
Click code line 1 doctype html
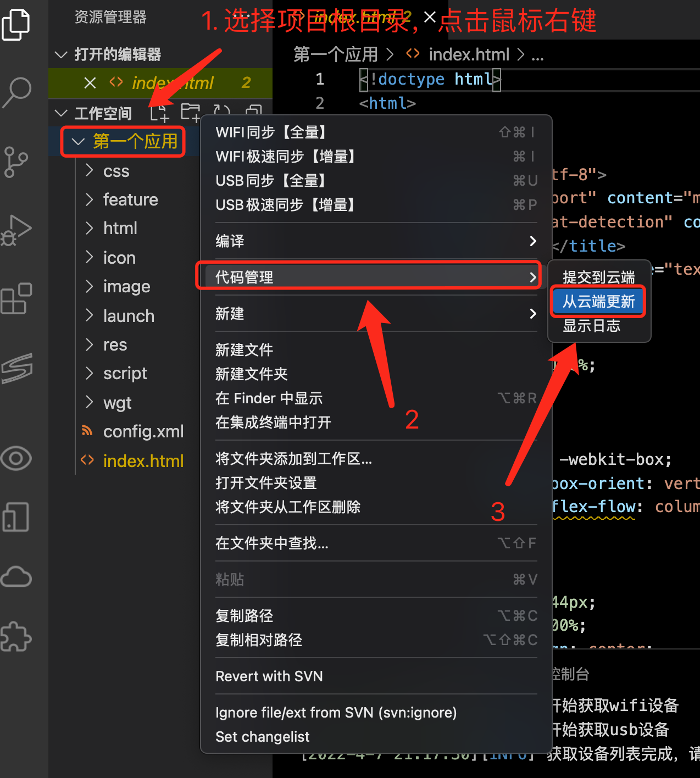pyautogui.click(x=430, y=79)
